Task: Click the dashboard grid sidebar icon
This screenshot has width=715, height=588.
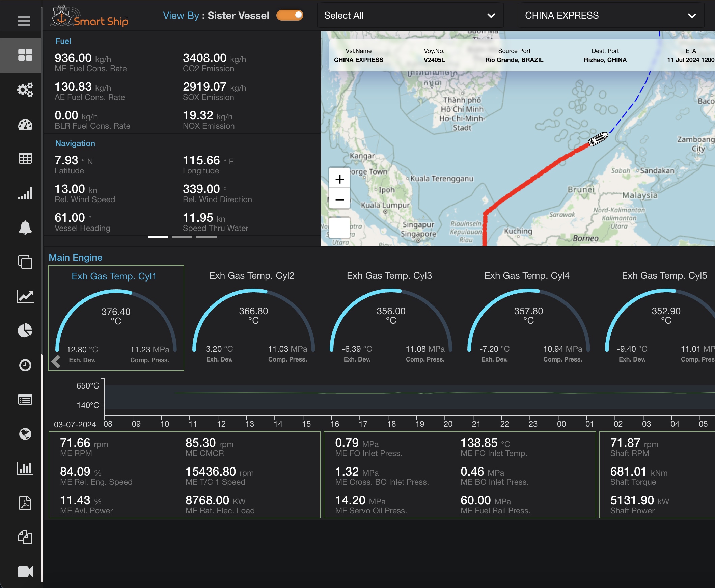Action: (x=25, y=55)
